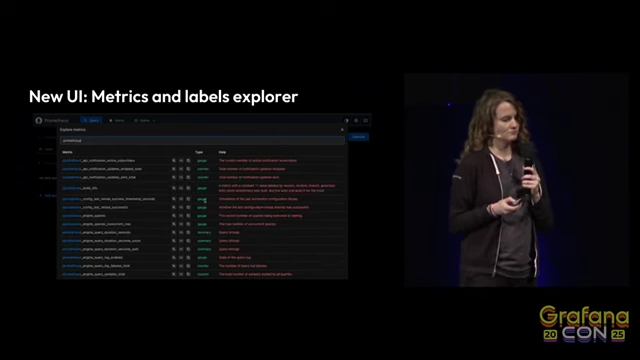Click prometheus_api_notification_active_subscribers metric name
The image size is (640, 360).
click(x=98, y=161)
